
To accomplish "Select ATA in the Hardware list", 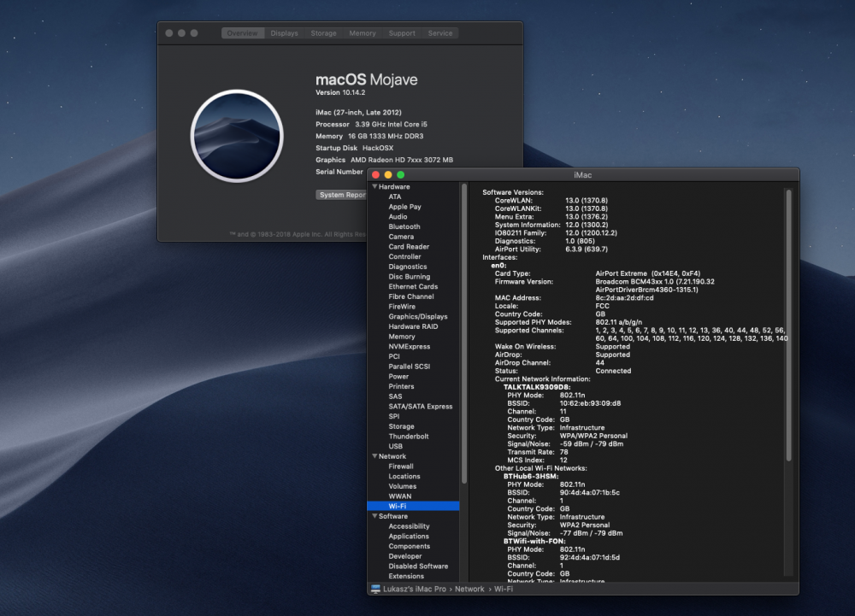I will [x=395, y=197].
